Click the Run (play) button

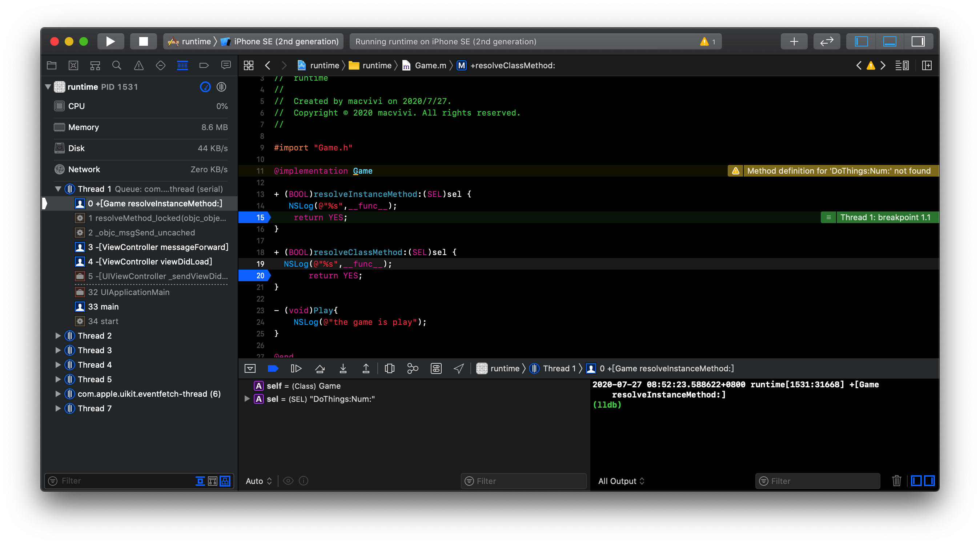click(x=111, y=41)
